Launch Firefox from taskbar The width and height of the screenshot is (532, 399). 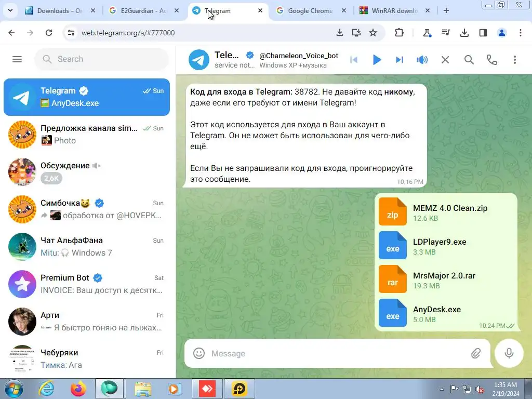[78, 389]
